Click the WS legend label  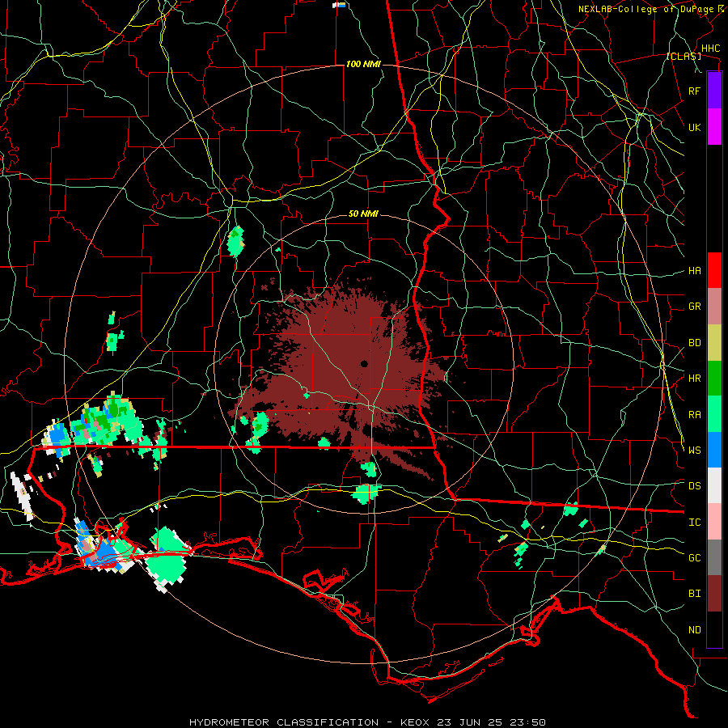694,450
